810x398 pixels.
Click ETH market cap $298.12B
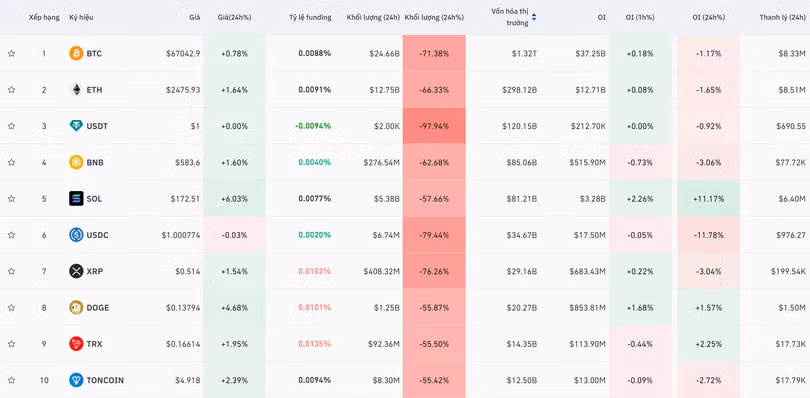click(x=519, y=90)
